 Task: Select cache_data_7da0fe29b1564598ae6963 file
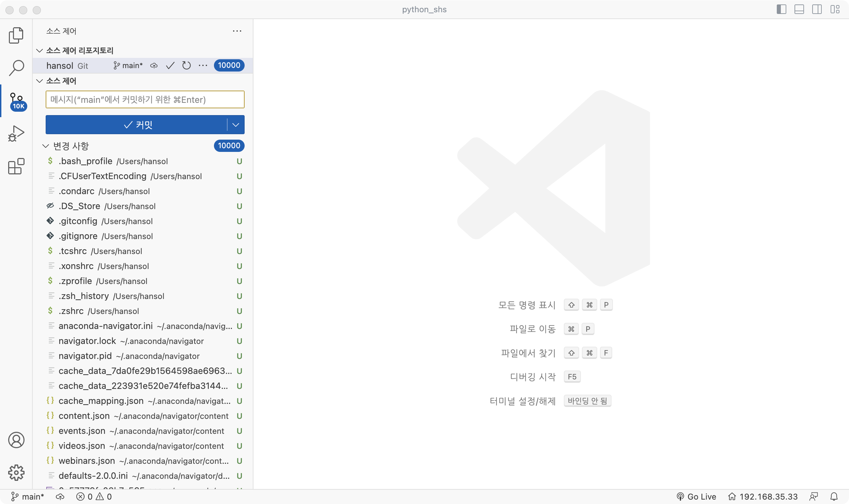coord(143,371)
